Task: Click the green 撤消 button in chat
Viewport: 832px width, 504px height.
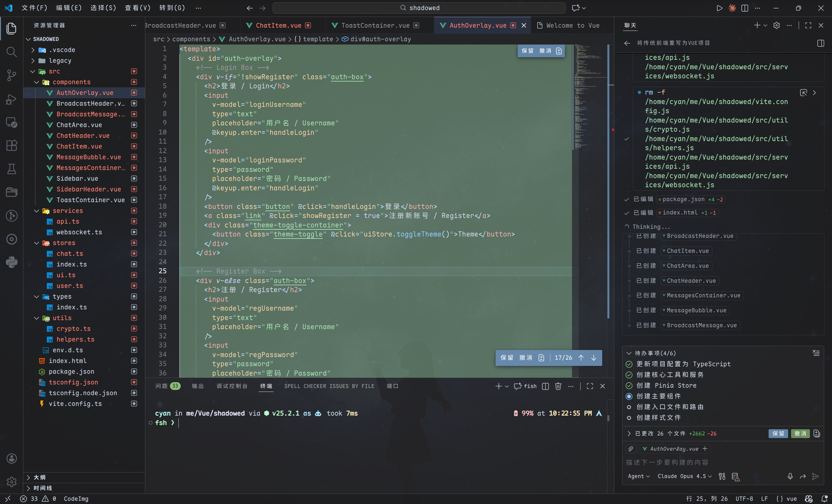Action: tap(800, 433)
